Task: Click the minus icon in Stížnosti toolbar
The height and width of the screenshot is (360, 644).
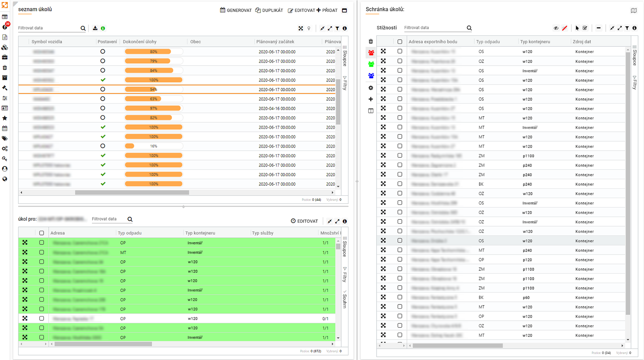Action: point(598,28)
